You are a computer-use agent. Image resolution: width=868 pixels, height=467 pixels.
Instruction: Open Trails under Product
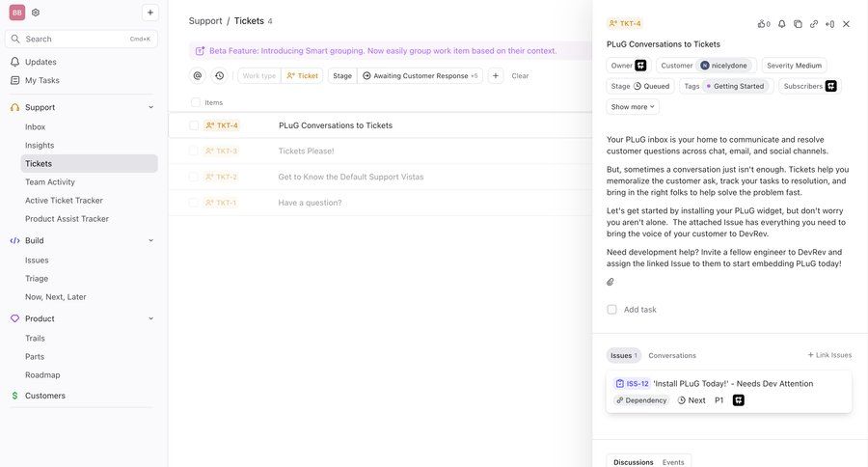pyautogui.click(x=35, y=338)
